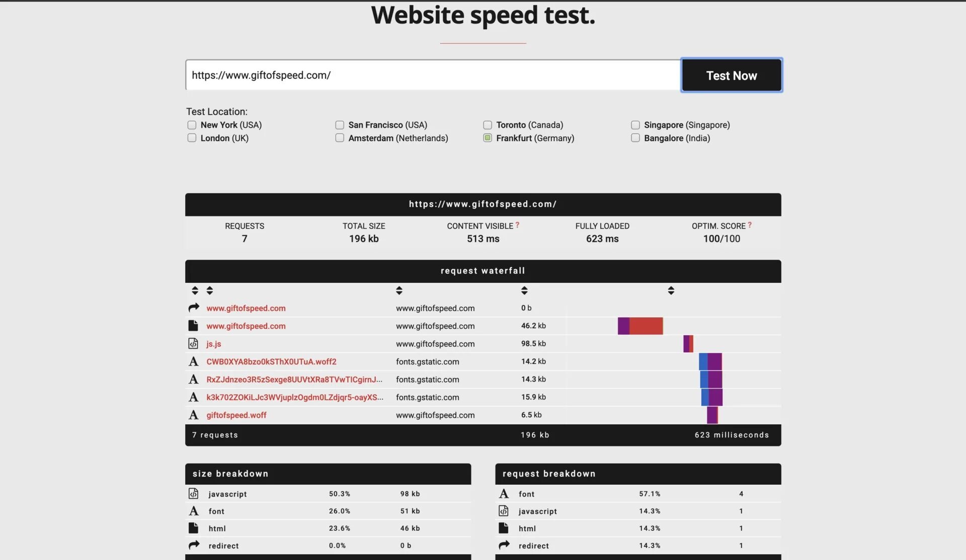Click the timing bar for the 15.9 kb font
This screenshot has height=560, width=966.
(x=712, y=397)
